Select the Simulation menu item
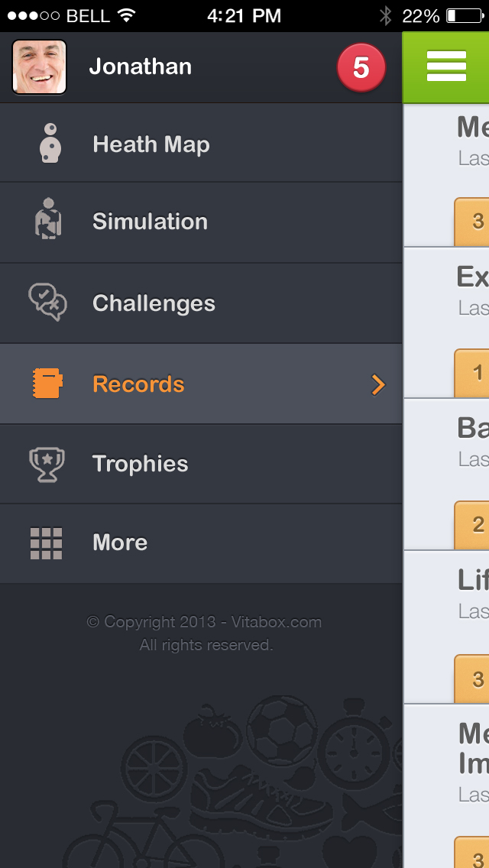489x868 pixels. point(150,222)
